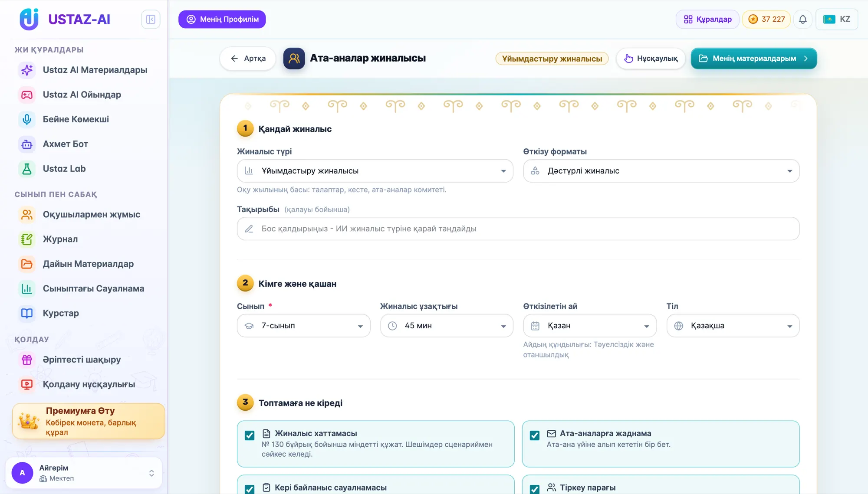Click the Тақырыбы text input field
868x494 pixels.
pos(518,229)
